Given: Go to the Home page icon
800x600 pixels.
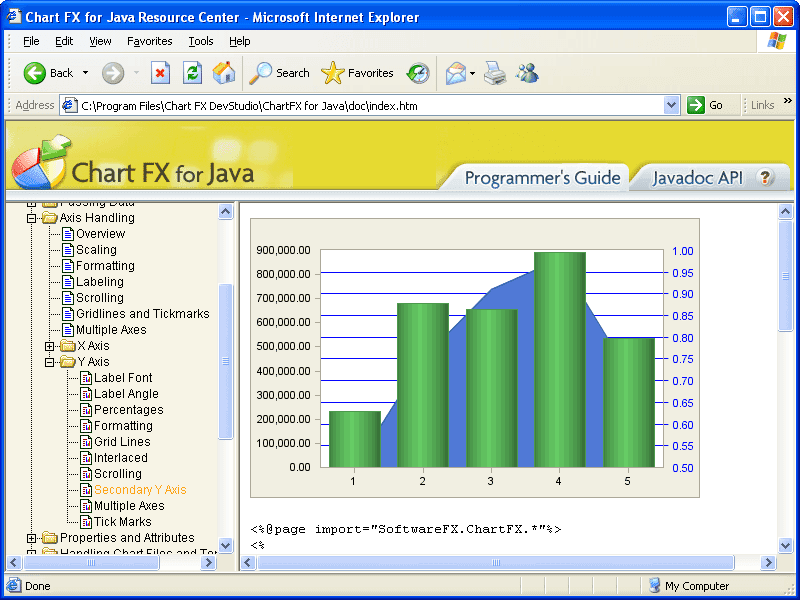Looking at the screenshot, I should point(224,73).
